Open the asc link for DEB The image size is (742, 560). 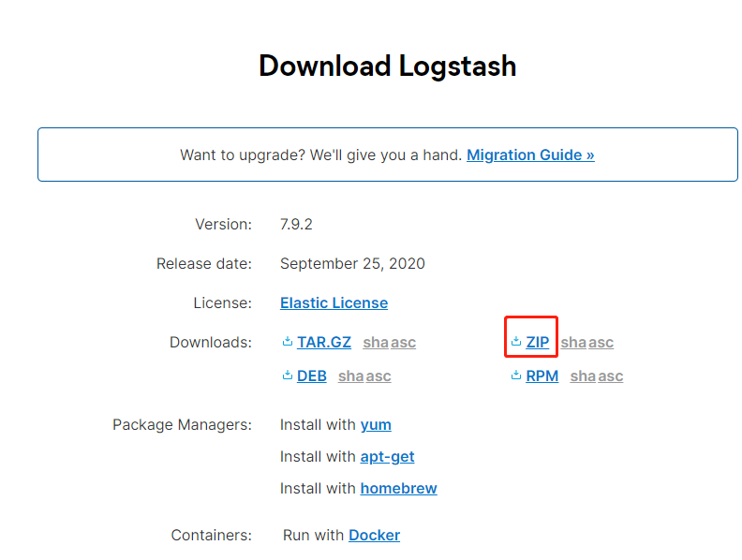pyautogui.click(x=378, y=376)
